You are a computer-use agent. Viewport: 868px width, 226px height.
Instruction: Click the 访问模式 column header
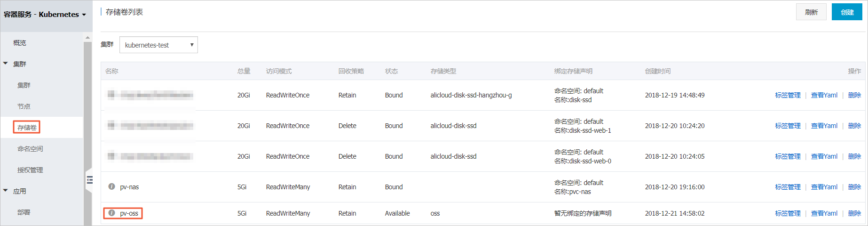pyautogui.click(x=279, y=71)
